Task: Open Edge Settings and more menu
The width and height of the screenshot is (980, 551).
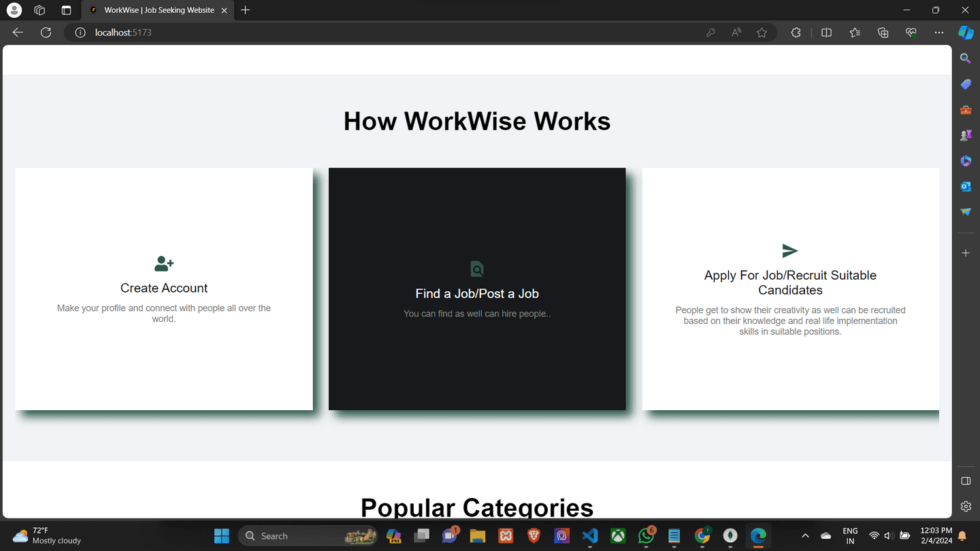Action: [x=939, y=32]
